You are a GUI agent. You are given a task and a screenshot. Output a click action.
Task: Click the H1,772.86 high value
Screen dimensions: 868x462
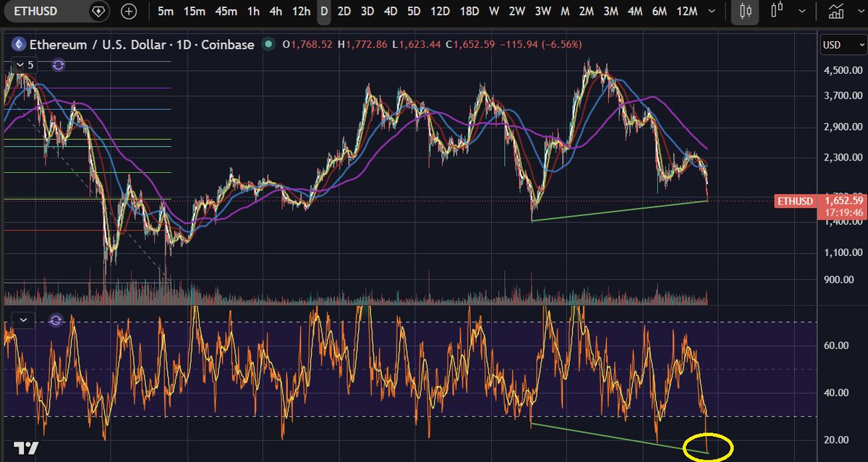pyautogui.click(x=362, y=45)
